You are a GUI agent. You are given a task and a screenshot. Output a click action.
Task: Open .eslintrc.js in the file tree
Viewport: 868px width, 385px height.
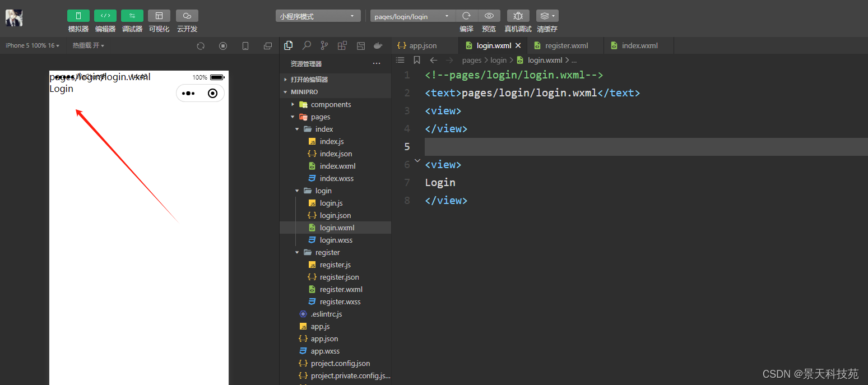pyautogui.click(x=335, y=314)
